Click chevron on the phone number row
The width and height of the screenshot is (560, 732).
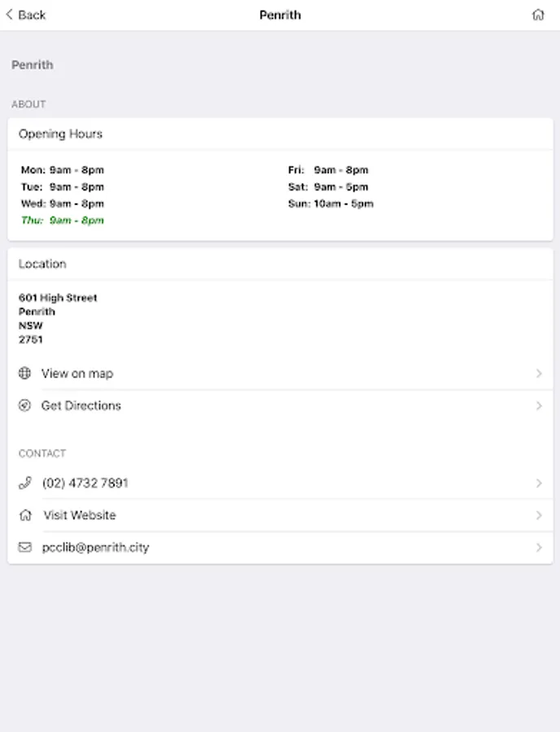click(x=539, y=483)
